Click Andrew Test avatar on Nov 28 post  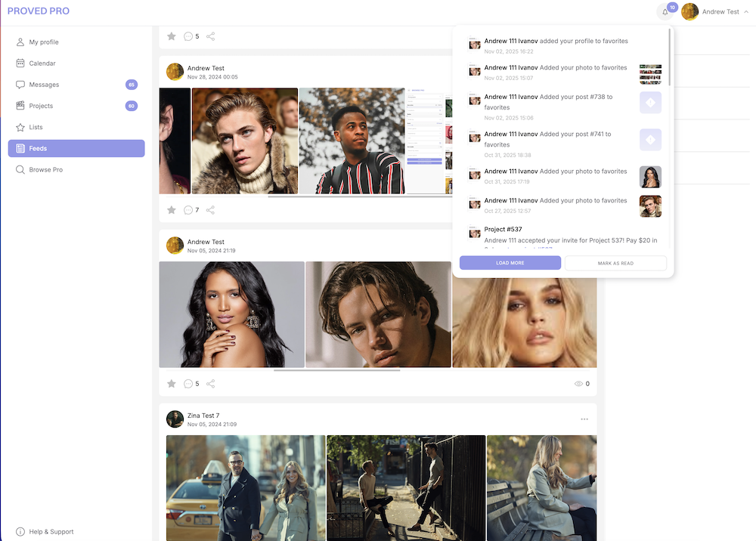tap(175, 72)
